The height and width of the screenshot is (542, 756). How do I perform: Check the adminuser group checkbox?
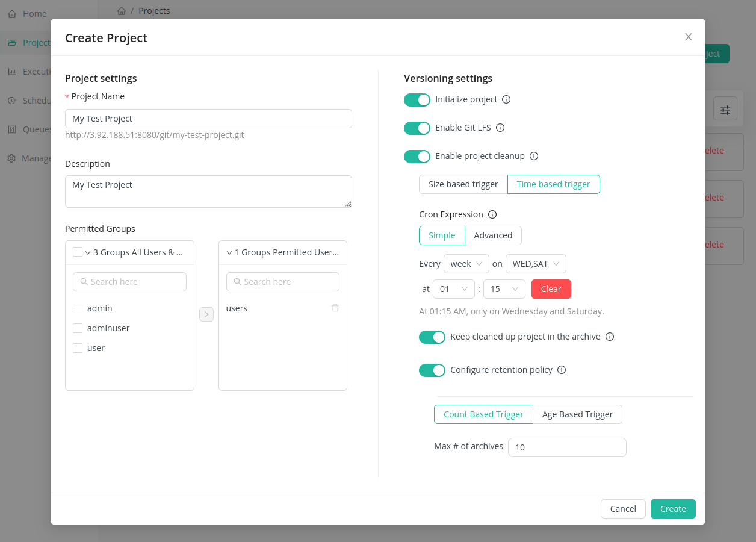point(78,328)
